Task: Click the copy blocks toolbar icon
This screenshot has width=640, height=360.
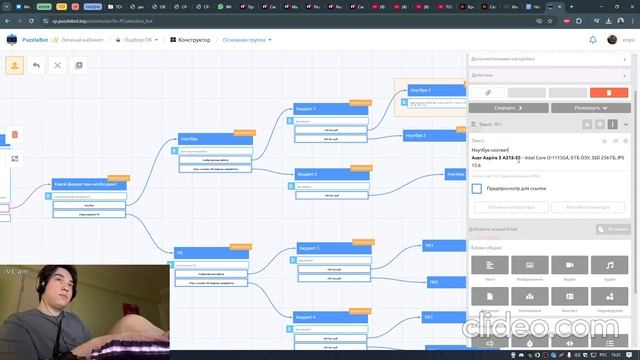Action: pyautogui.click(x=79, y=65)
